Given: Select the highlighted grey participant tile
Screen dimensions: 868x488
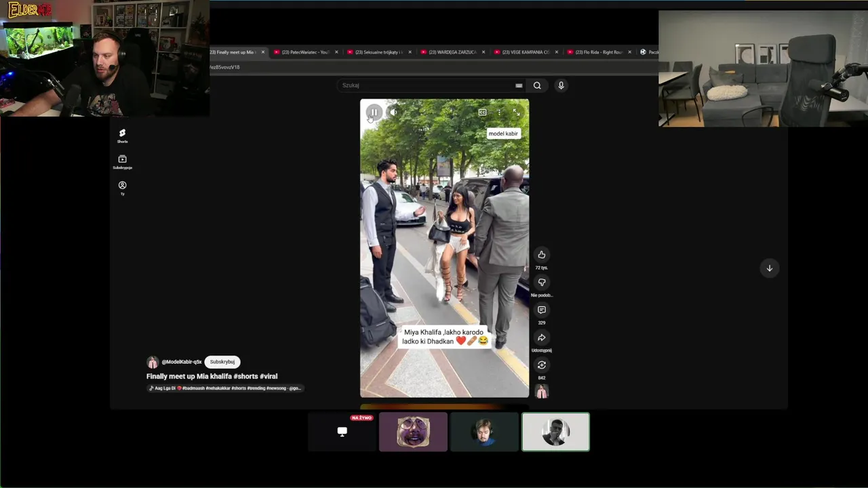Looking at the screenshot, I should (x=555, y=432).
